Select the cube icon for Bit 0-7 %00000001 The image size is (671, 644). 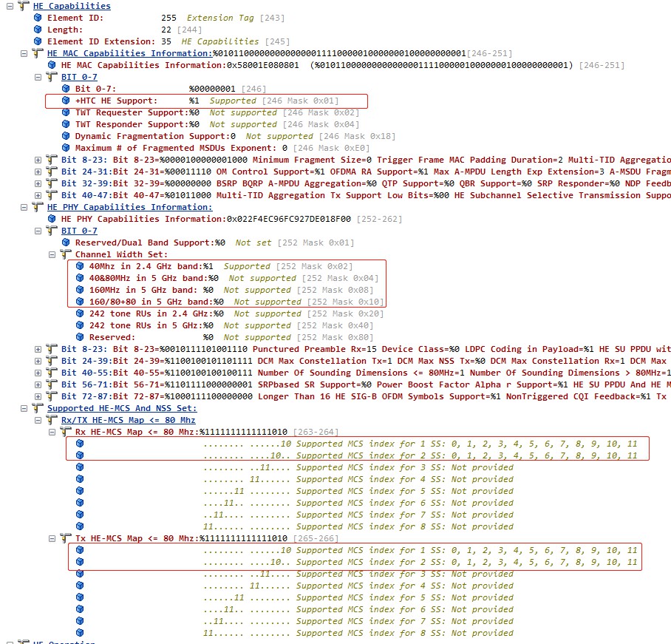point(66,89)
